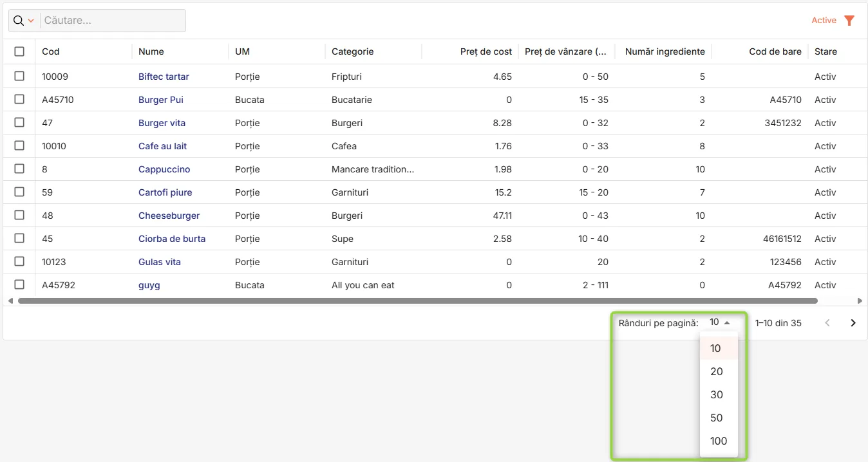The width and height of the screenshot is (868, 462).
Task: Click the Bucatarie category cell
Action: [352, 100]
